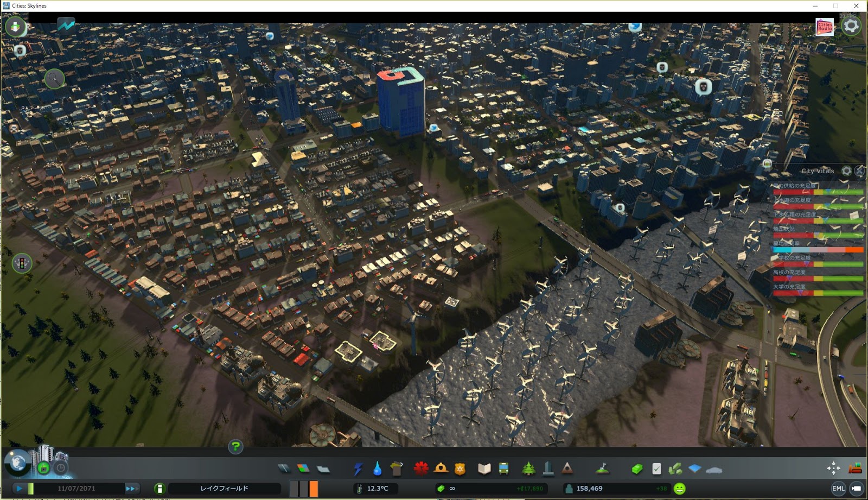Open the Policies checklist panel
This screenshot has height=500, width=868.
[656, 469]
